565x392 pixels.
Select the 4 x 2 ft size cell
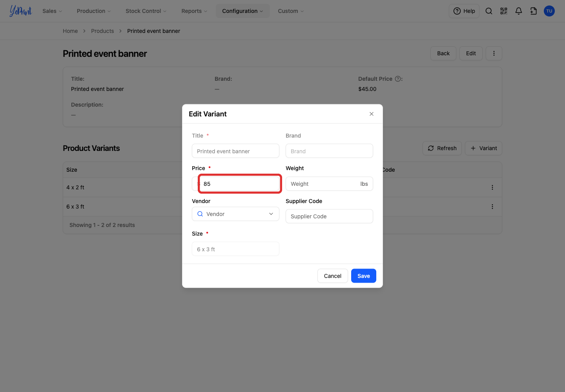click(x=75, y=187)
